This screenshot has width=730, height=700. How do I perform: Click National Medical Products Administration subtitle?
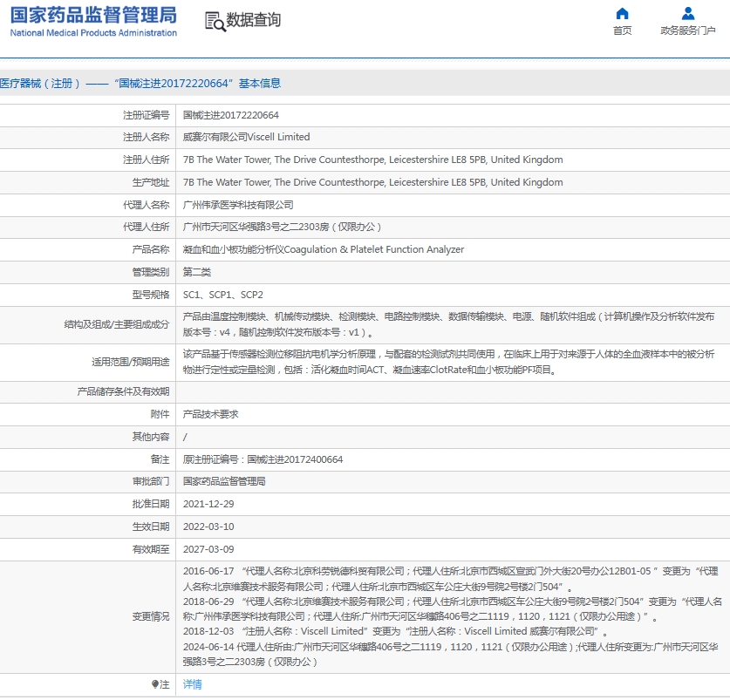(93, 33)
